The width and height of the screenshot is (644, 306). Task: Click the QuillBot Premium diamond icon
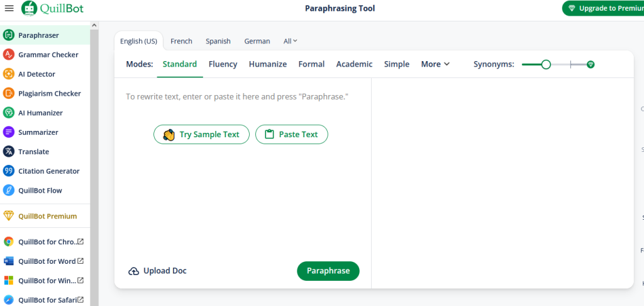point(9,216)
